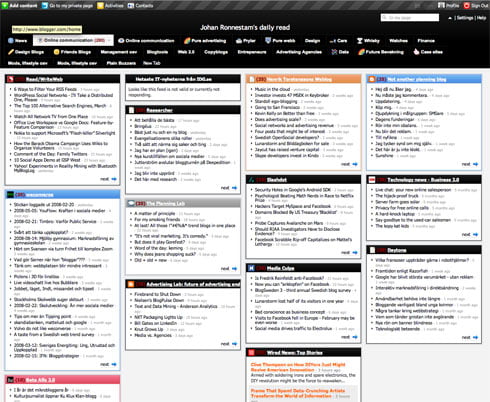Select the Advertising Agencies tab

click(x=299, y=52)
